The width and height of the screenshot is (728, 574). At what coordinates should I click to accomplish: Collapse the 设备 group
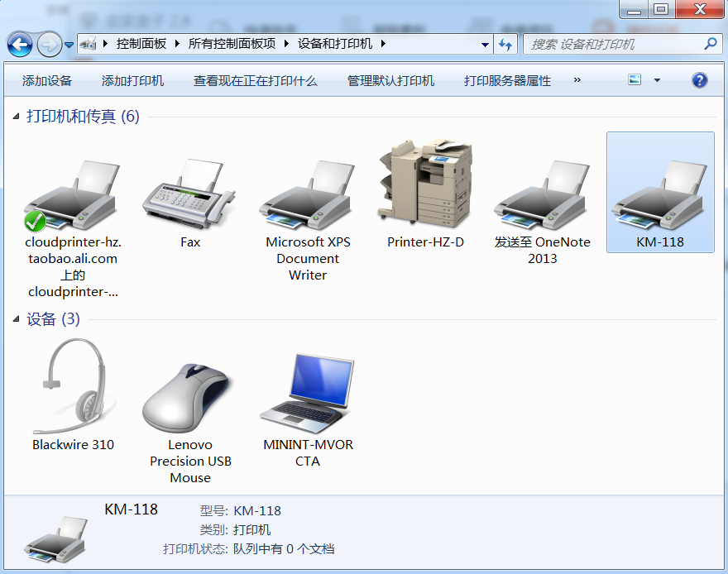click(17, 318)
